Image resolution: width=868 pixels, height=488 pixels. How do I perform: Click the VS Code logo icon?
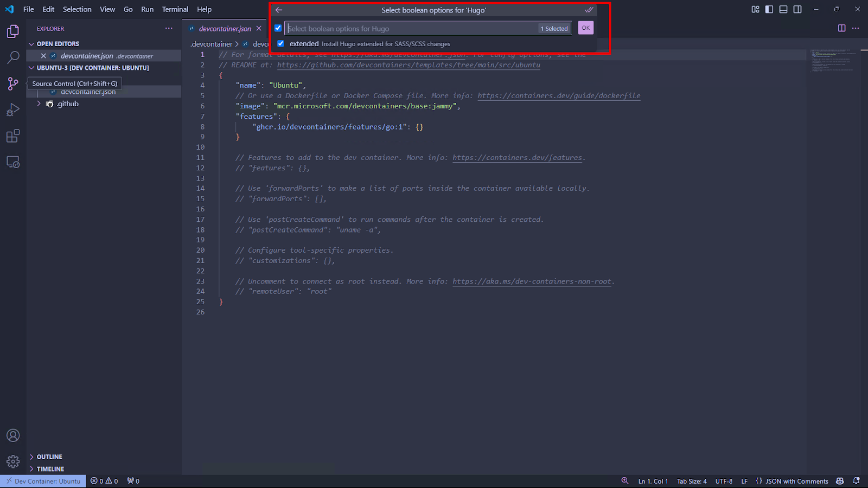click(9, 9)
